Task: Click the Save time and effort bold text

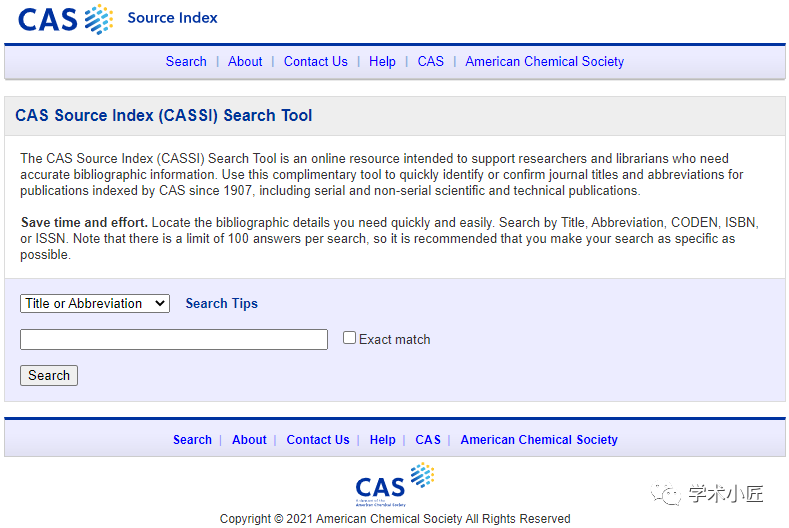Action: (x=84, y=222)
